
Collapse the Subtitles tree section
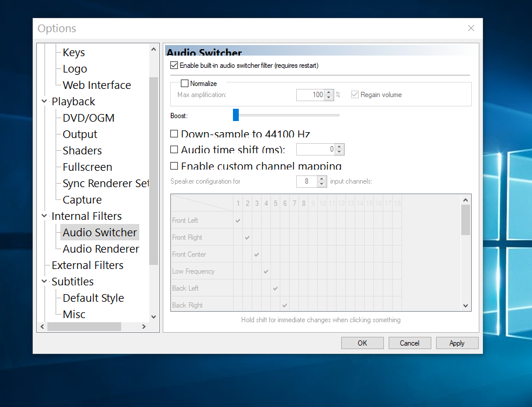pyautogui.click(x=44, y=281)
